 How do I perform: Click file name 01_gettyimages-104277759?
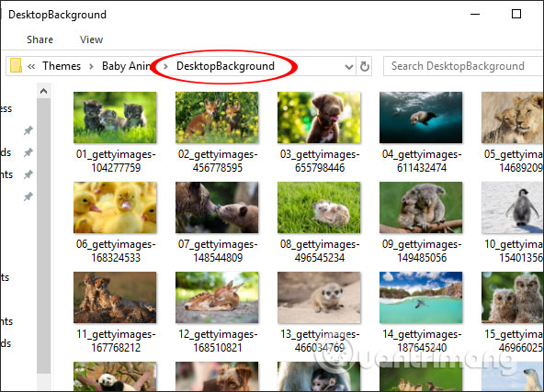tap(116, 161)
